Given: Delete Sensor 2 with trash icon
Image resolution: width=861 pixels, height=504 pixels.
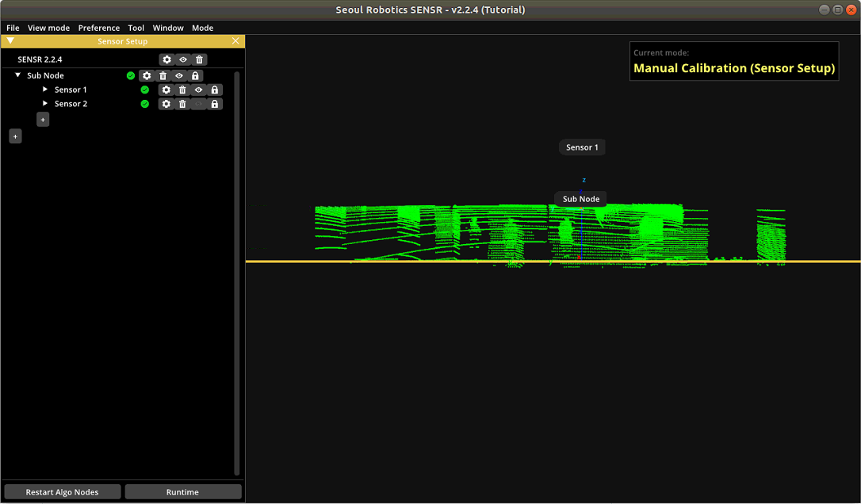Looking at the screenshot, I should (182, 104).
